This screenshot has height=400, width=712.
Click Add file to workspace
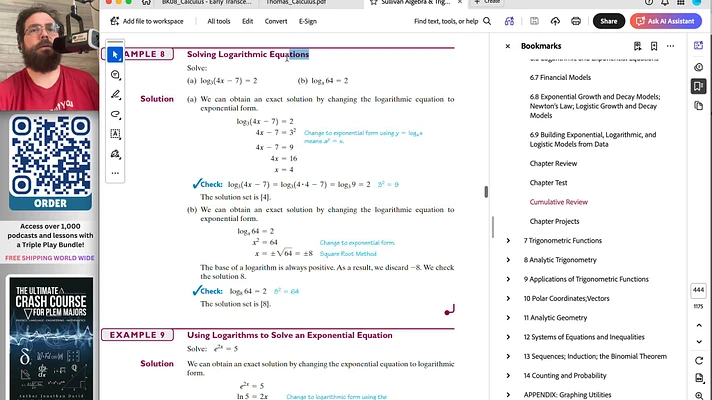tap(147, 21)
